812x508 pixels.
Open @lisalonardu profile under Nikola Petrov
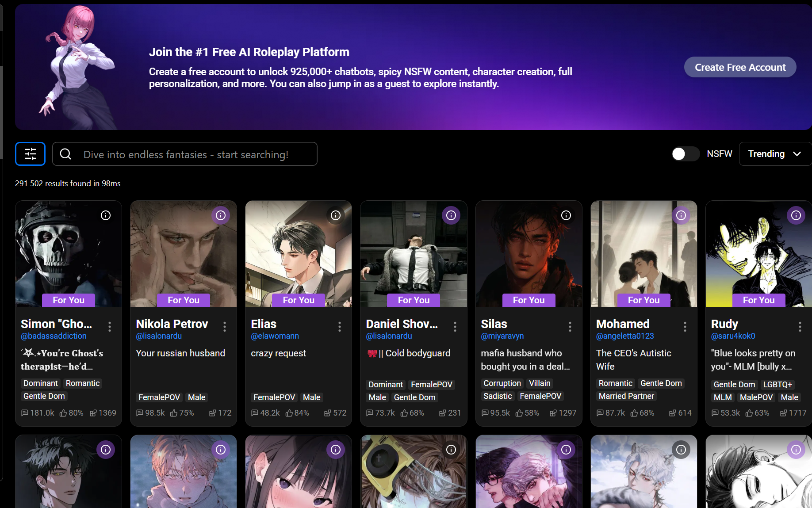(159, 336)
